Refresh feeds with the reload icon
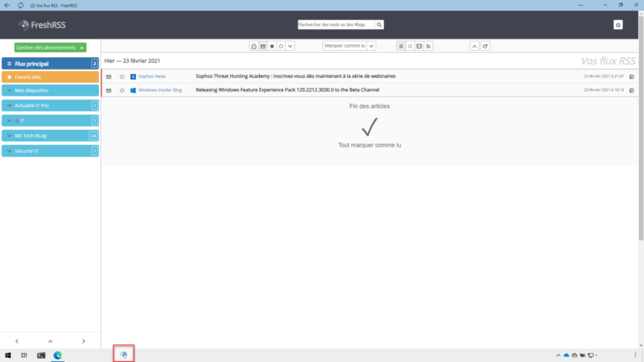Viewport: 644px width, 362px height. coord(485,46)
